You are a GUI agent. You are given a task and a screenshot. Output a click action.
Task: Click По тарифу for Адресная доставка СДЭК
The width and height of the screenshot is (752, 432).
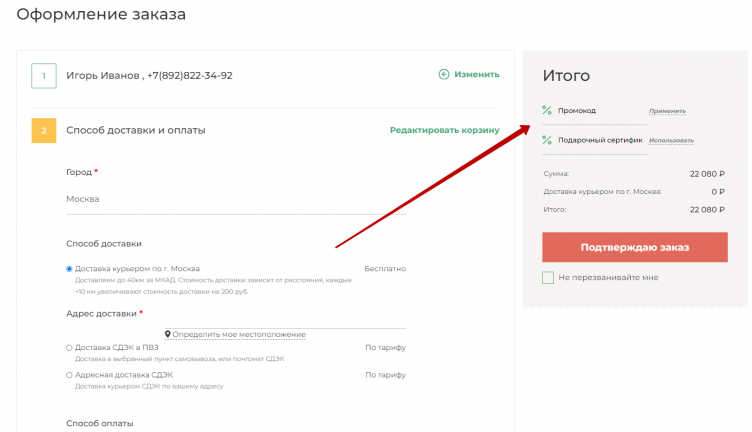[x=386, y=374]
